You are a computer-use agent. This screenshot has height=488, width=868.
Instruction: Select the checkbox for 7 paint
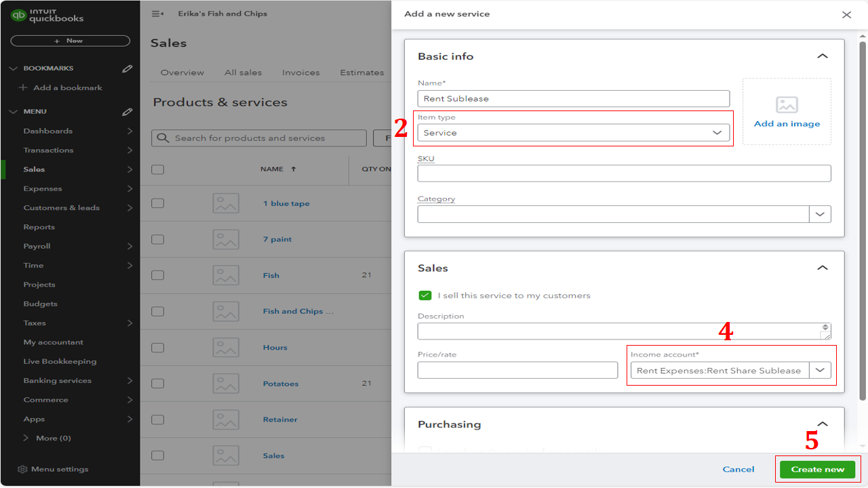pyautogui.click(x=157, y=239)
